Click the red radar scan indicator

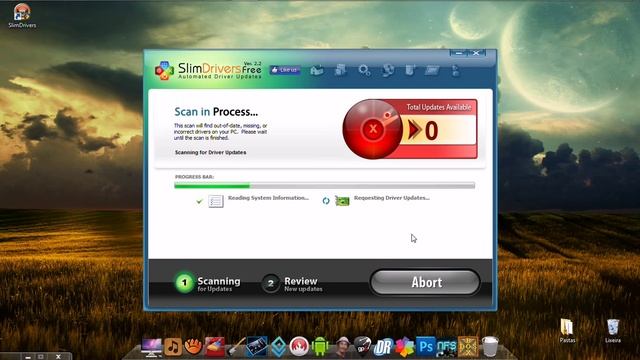tap(372, 129)
